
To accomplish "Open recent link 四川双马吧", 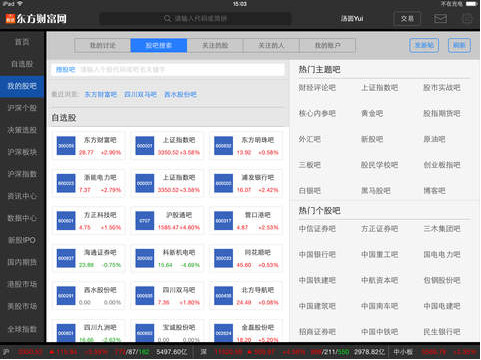I will pos(140,94).
